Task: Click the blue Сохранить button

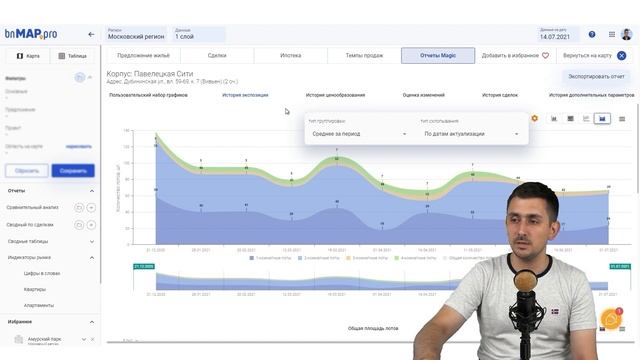Action: [x=73, y=171]
